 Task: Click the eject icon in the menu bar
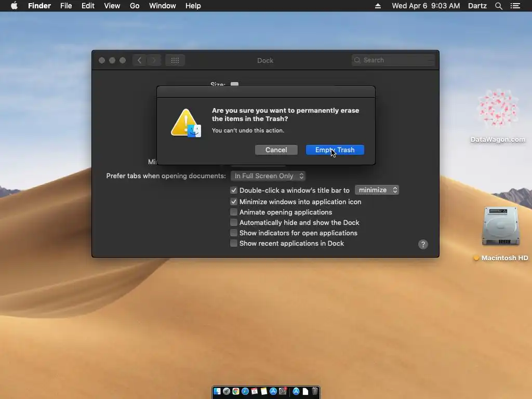[378, 6]
